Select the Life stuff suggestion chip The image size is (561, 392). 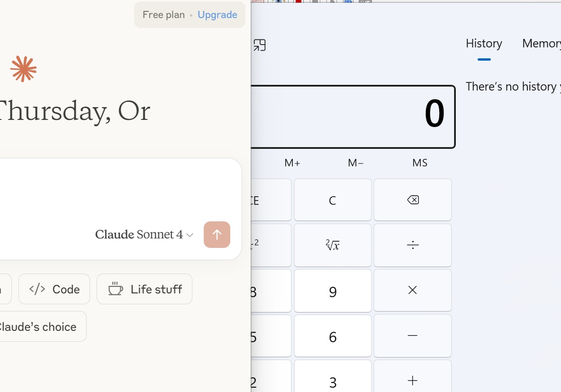(x=145, y=289)
